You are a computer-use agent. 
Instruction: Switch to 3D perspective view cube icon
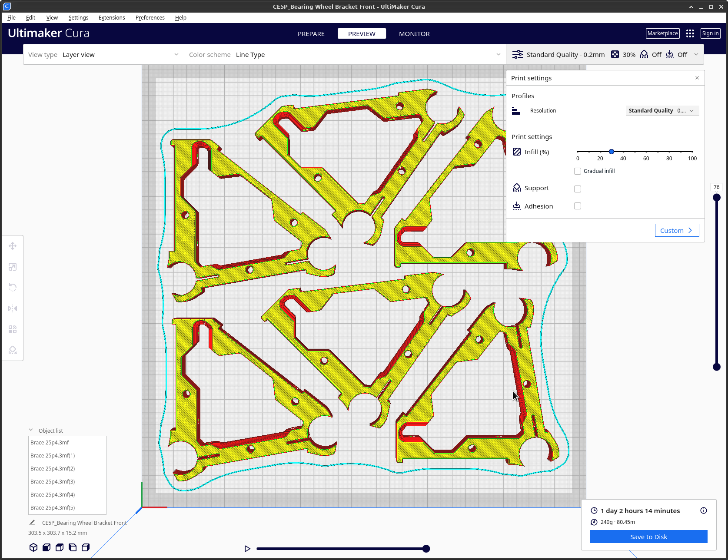point(33,547)
